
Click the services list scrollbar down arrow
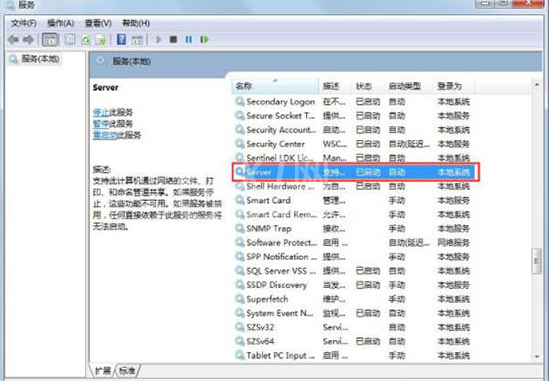tap(536, 356)
